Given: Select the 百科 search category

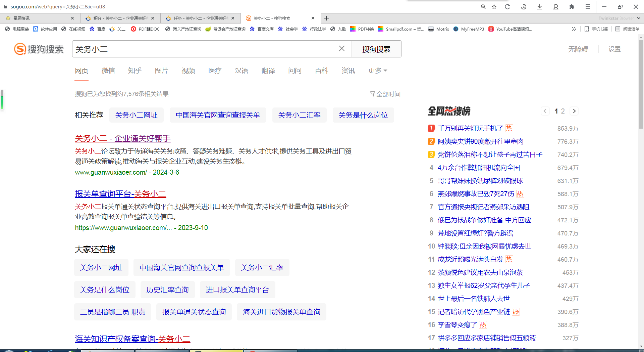Looking at the screenshot, I should click(321, 71).
